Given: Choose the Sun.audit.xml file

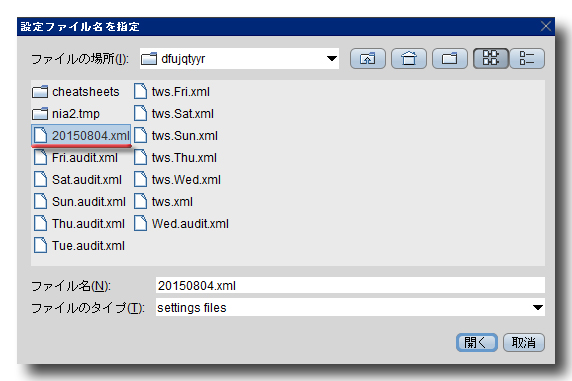Looking at the screenshot, I should [x=80, y=201].
